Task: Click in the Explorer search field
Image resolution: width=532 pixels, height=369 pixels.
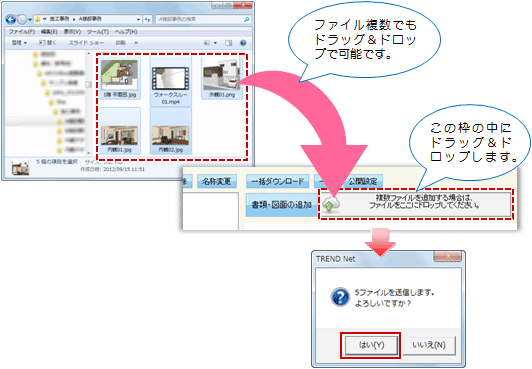Action: (x=199, y=19)
